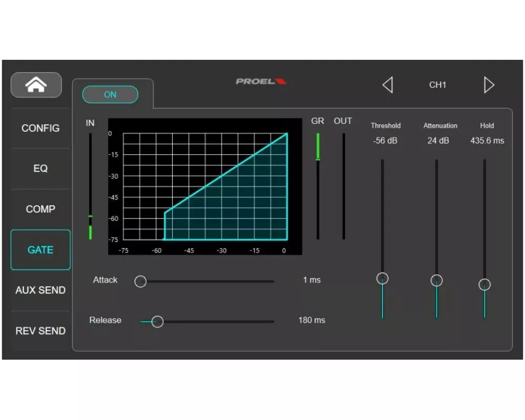
Task: Click the CH1 channel label
Action: pyautogui.click(x=438, y=85)
